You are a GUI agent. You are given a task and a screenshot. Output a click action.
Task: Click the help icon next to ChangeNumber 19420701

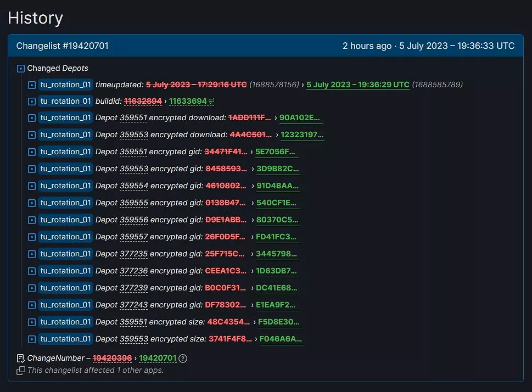[183, 359]
